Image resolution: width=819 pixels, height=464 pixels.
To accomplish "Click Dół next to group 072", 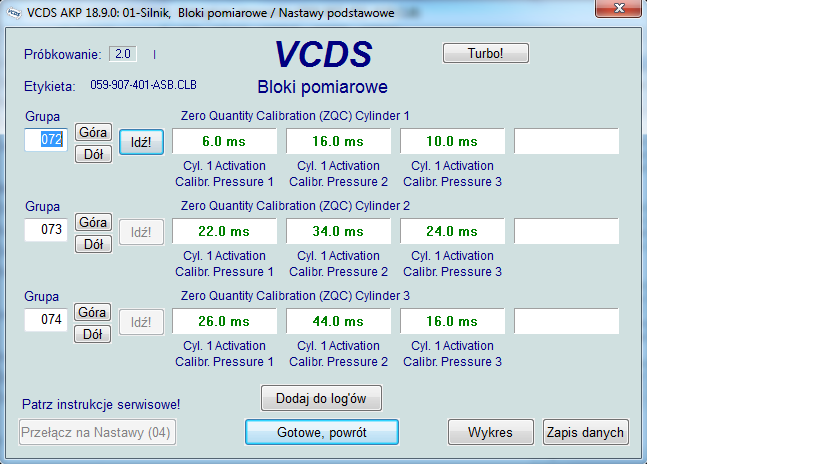I will (x=93, y=154).
